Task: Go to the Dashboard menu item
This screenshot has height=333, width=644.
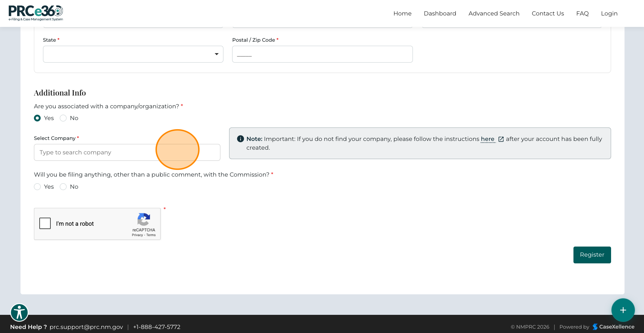Action: tap(440, 13)
